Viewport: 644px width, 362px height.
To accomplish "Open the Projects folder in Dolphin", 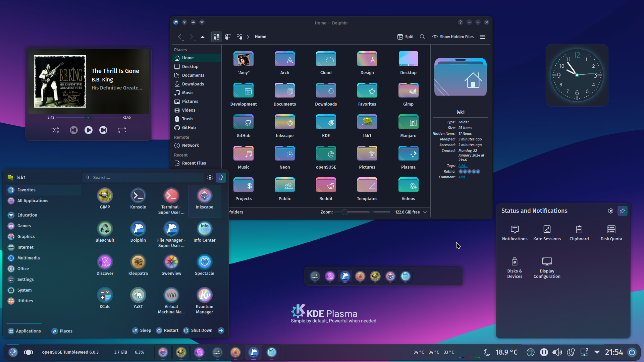I will (243, 189).
